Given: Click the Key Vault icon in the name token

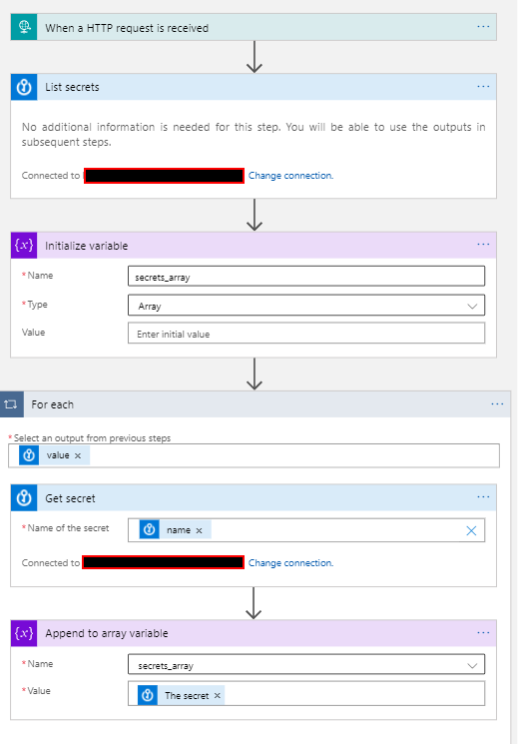Looking at the screenshot, I should pyautogui.click(x=149, y=530).
